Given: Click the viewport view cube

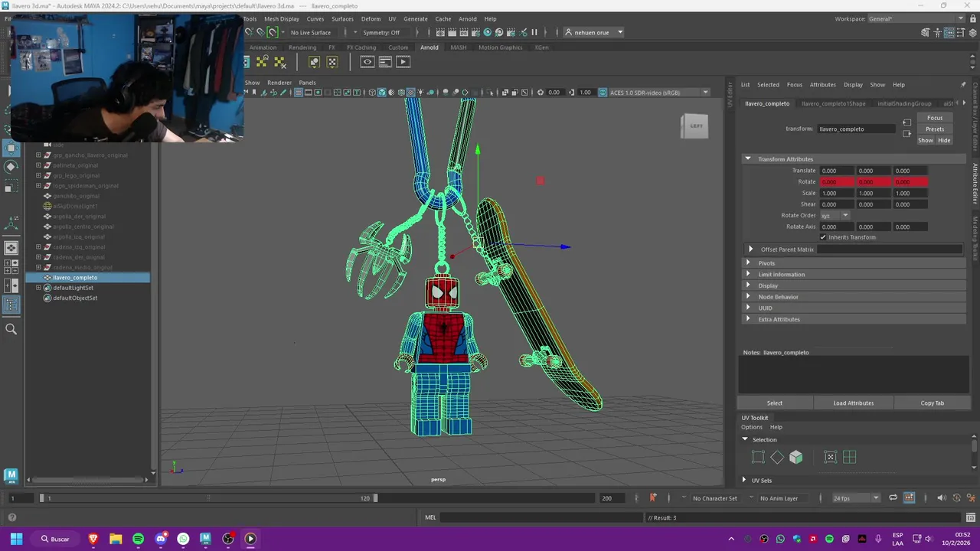Looking at the screenshot, I should (695, 126).
